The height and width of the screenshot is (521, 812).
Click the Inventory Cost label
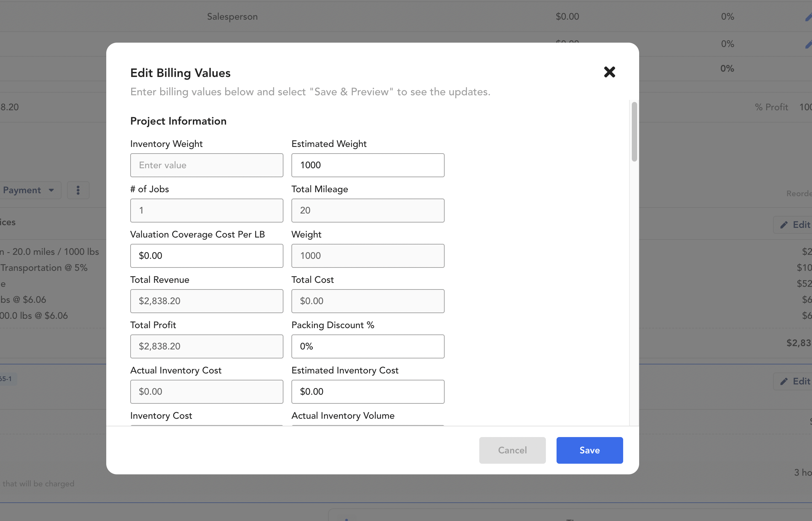coord(161,415)
